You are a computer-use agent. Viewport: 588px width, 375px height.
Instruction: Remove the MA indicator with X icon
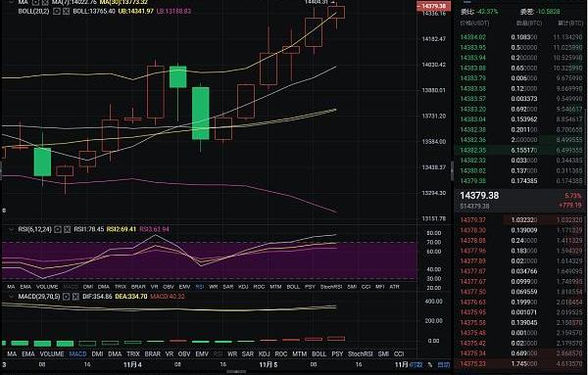tap(45, 2)
